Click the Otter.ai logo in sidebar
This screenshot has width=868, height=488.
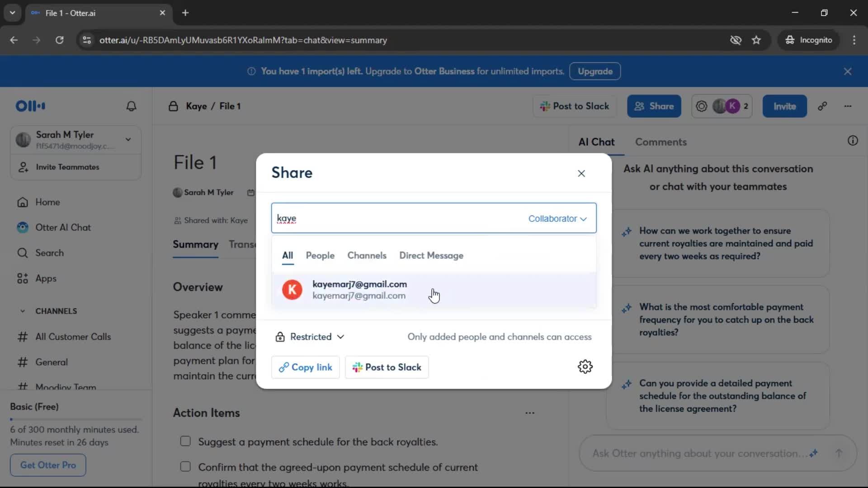click(x=30, y=106)
